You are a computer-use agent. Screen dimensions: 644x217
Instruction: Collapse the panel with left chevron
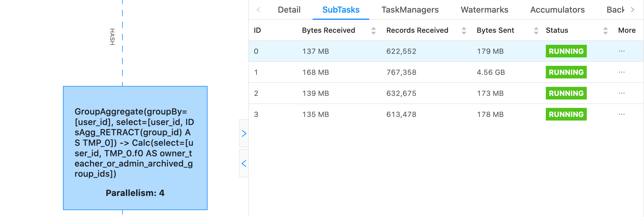pyautogui.click(x=244, y=164)
